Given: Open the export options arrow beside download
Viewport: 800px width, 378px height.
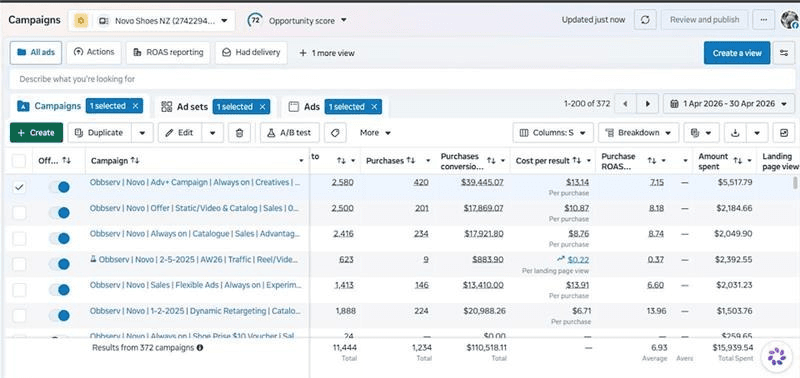Looking at the screenshot, I should 757,133.
